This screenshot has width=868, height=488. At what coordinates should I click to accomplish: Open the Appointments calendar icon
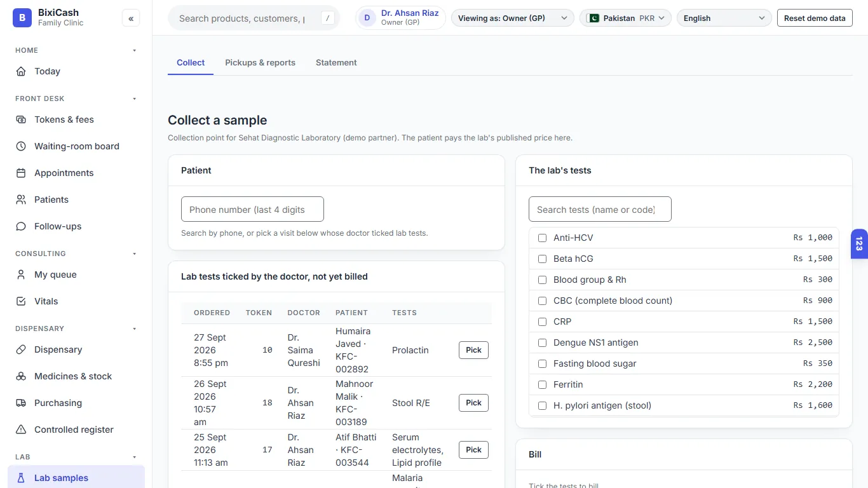pos(21,173)
